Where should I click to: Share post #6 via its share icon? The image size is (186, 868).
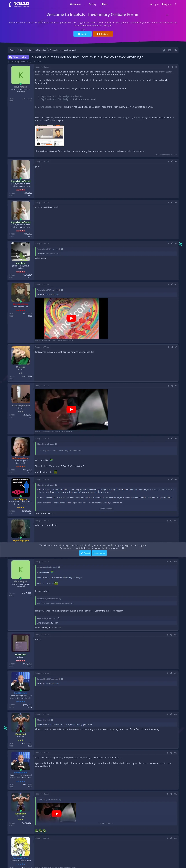point(172,347)
